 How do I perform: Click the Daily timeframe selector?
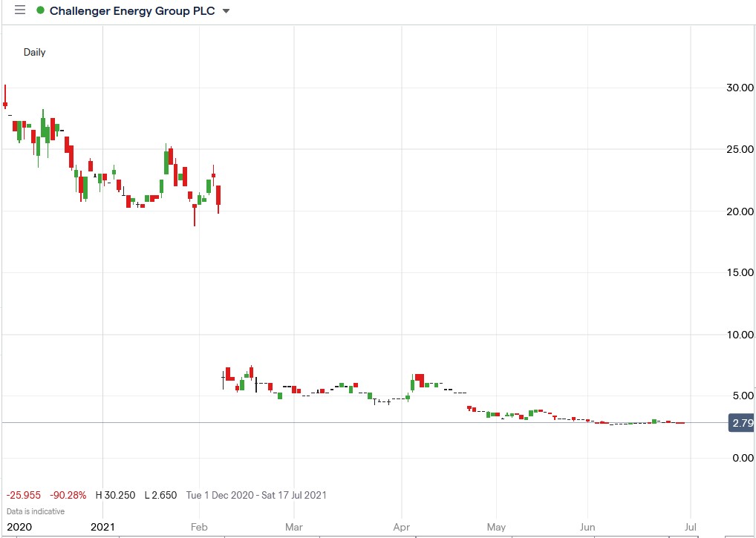pyautogui.click(x=34, y=52)
